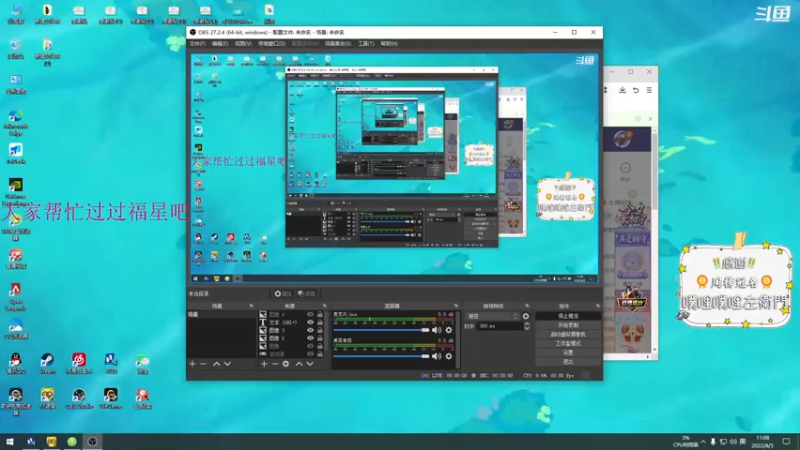
Task: Click the undo arrow in the background window
Action: click(x=636, y=90)
